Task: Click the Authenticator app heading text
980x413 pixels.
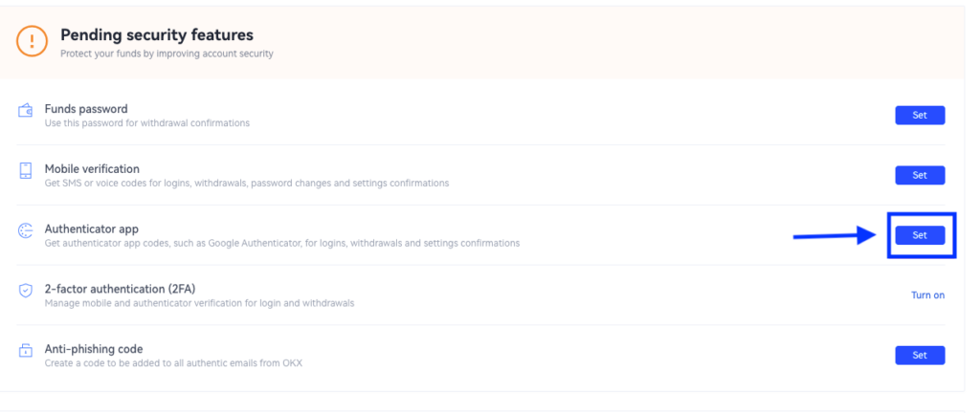Action: pos(91,228)
